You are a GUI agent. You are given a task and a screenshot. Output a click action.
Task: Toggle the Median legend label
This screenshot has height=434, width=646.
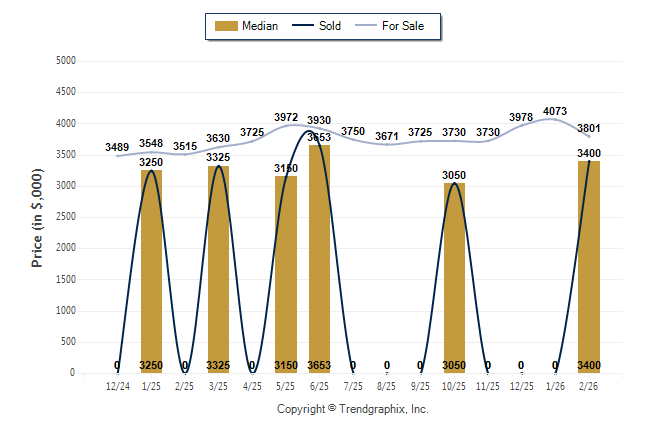260,26
